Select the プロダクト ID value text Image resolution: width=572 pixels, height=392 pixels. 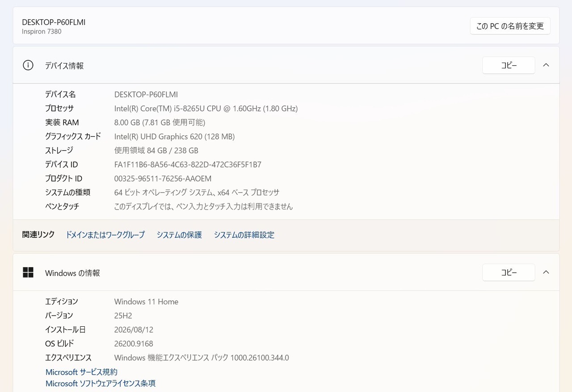[x=163, y=178]
